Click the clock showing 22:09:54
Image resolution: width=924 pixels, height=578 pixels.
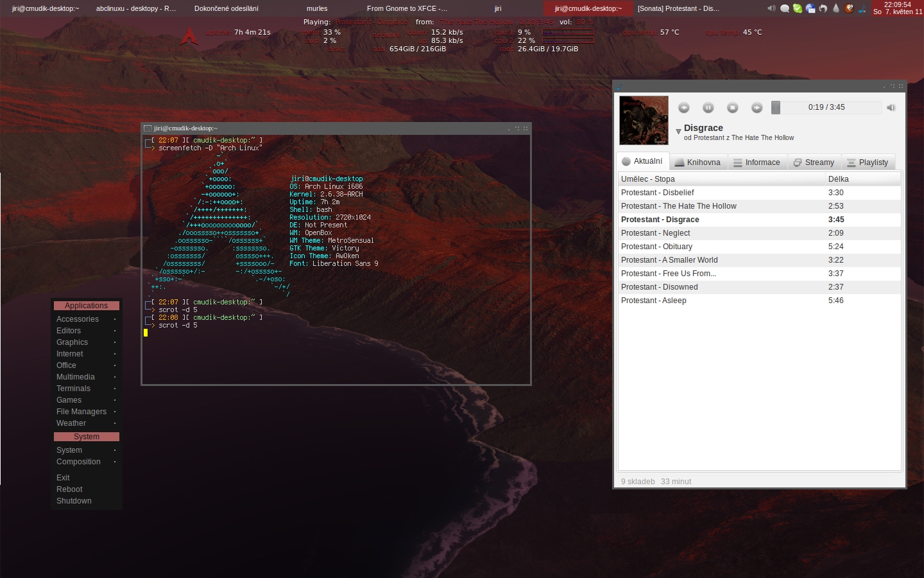click(x=897, y=8)
